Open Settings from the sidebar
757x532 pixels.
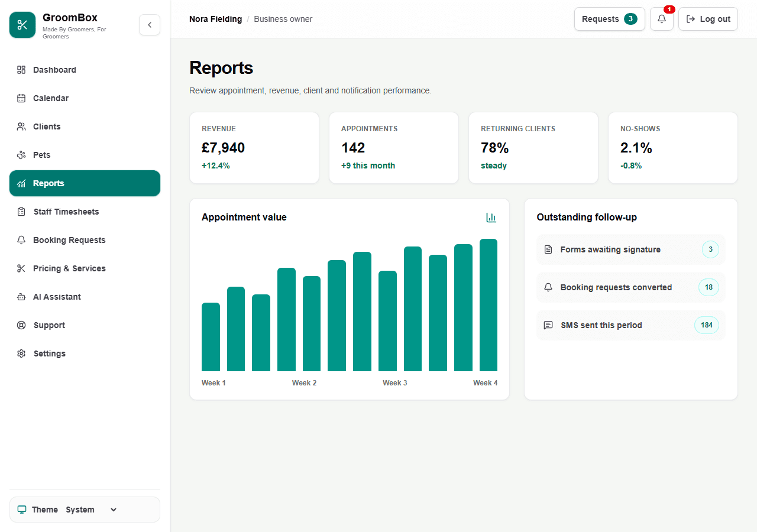[85, 353]
